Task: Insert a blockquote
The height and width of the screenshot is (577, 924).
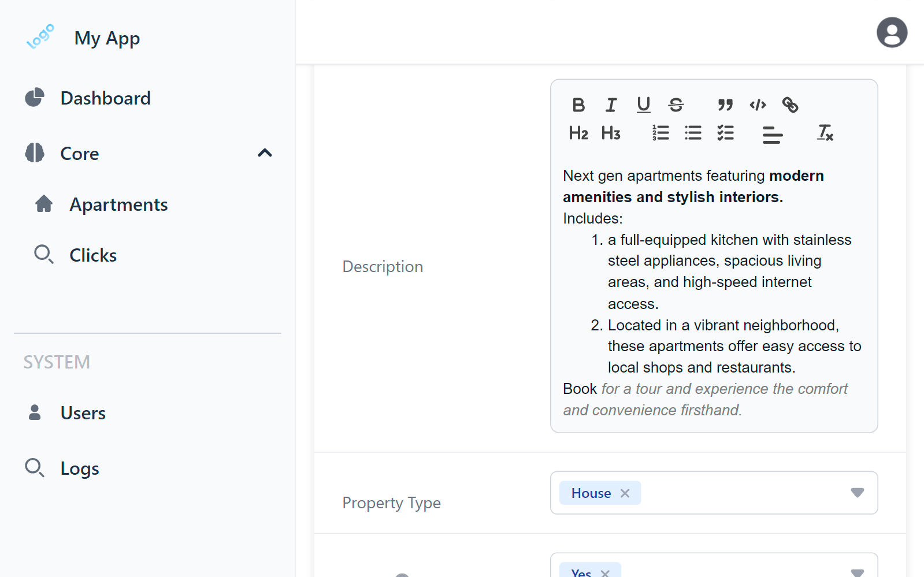Action: (726, 105)
